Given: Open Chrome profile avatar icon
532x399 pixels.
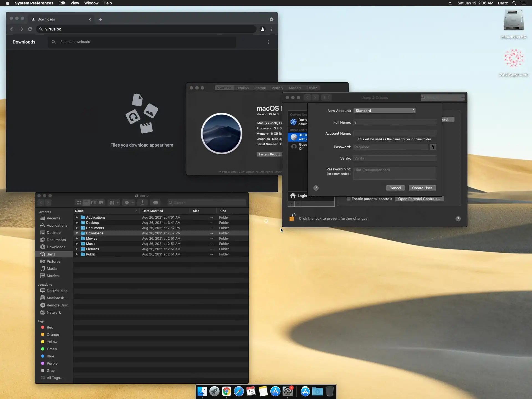Looking at the screenshot, I should (x=262, y=29).
